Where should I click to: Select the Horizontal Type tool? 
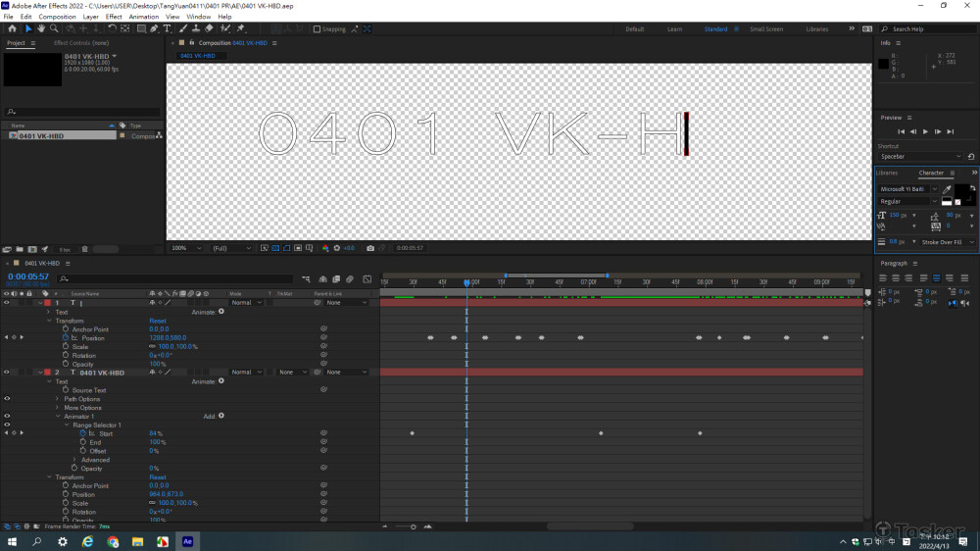168,28
